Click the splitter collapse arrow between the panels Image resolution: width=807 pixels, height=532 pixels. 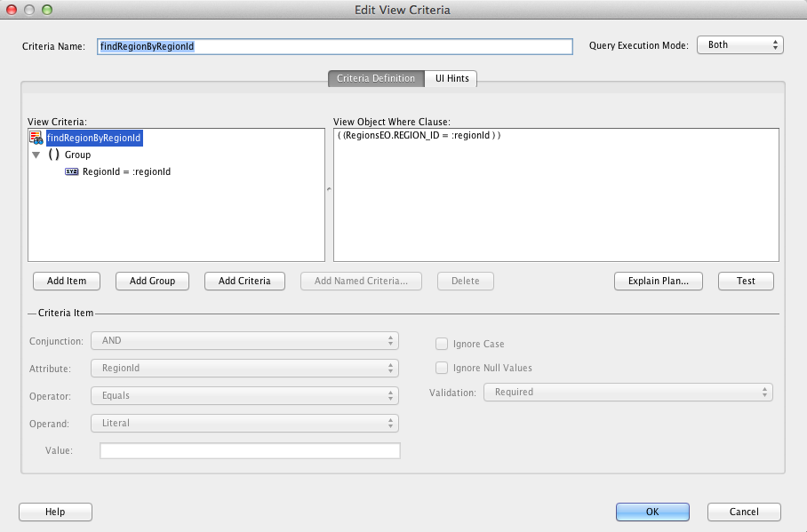point(328,188)
